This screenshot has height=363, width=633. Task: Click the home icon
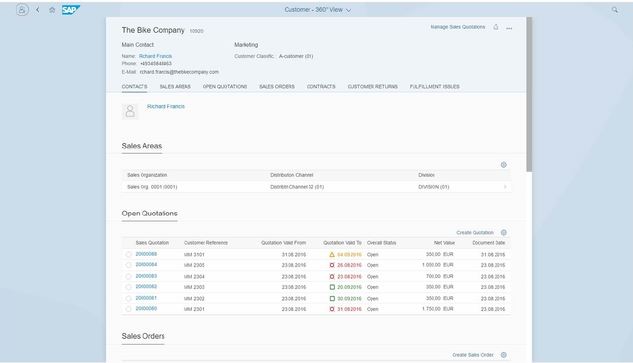(52, 10)
